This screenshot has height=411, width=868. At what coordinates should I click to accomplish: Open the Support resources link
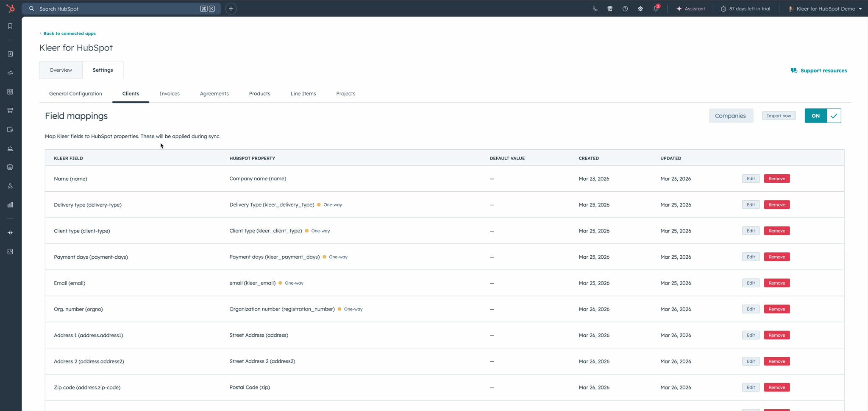click(x=819, y=70)
